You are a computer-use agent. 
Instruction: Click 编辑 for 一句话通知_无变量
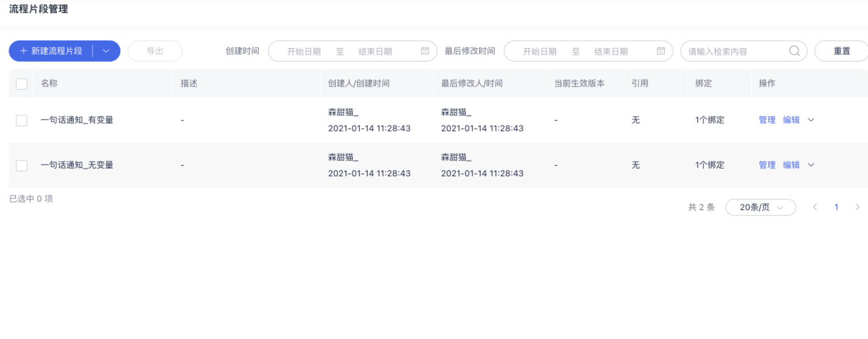pyautogui.click(x=791, y=165)
